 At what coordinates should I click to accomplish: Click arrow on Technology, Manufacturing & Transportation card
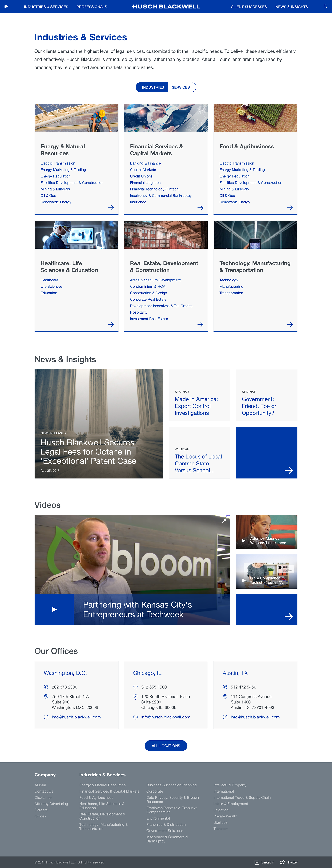tap(290, 324)
